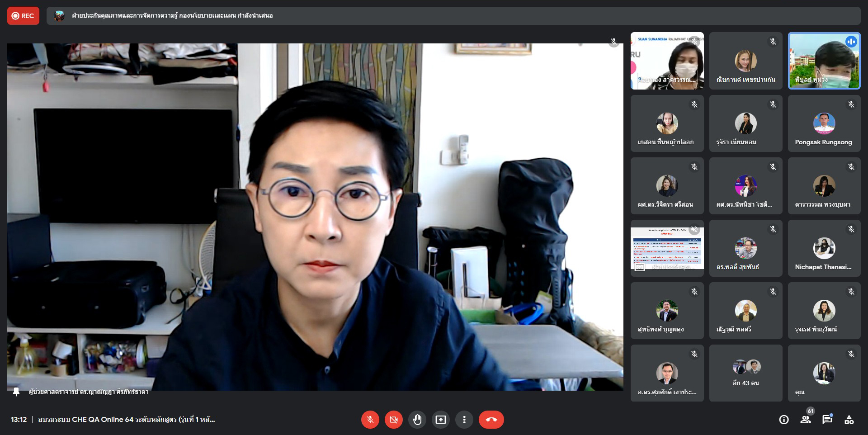The width and height of the screenshot is (868, 435).
Task: Open meeting details info icon
Action: 784,420
